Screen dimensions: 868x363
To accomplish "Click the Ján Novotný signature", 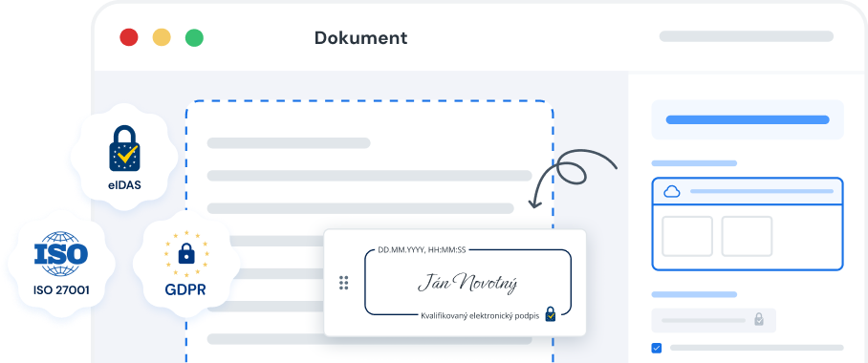I will tap(467, 284).
